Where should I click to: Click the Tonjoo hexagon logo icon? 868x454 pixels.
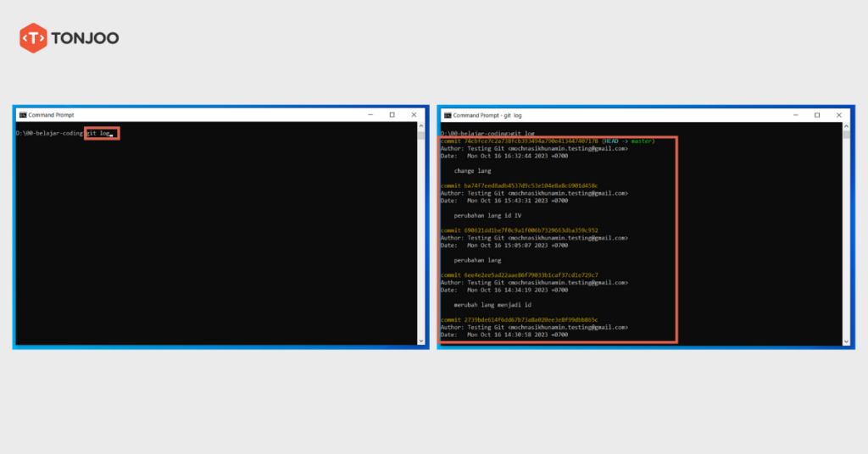[32, 38]
